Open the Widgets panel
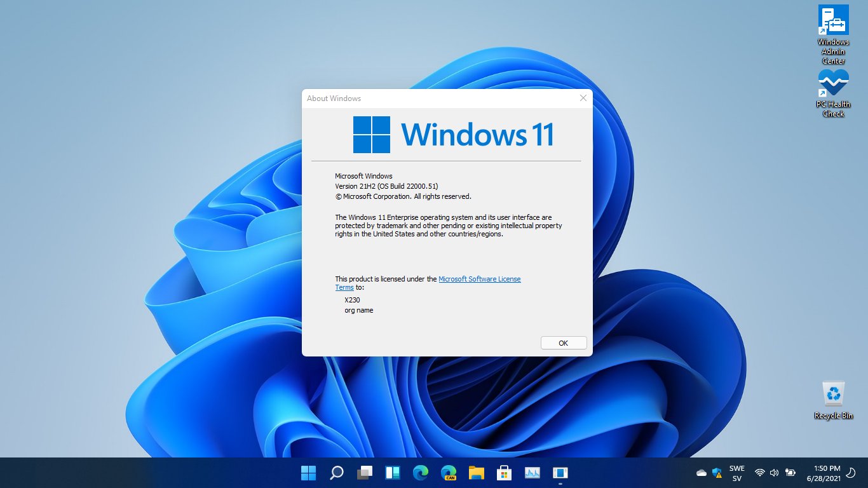Image resolution: width=868 pixels, height=488 pixels. tap(393, 473)
